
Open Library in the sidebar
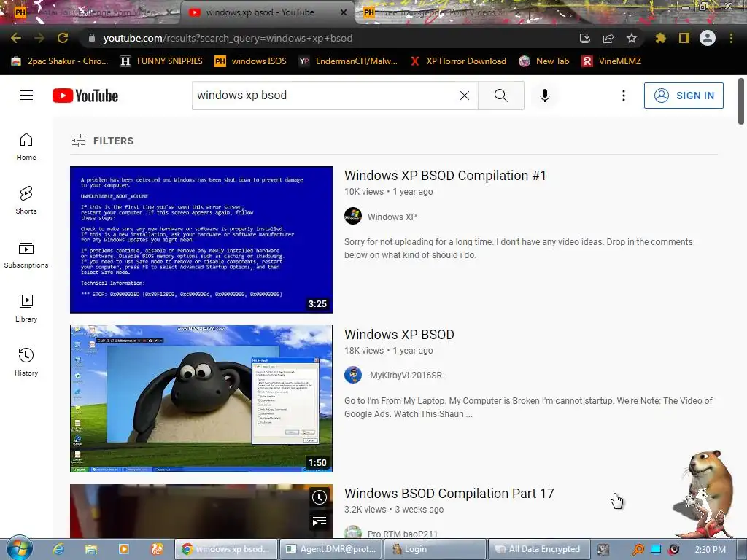click(x=26, y=308)
